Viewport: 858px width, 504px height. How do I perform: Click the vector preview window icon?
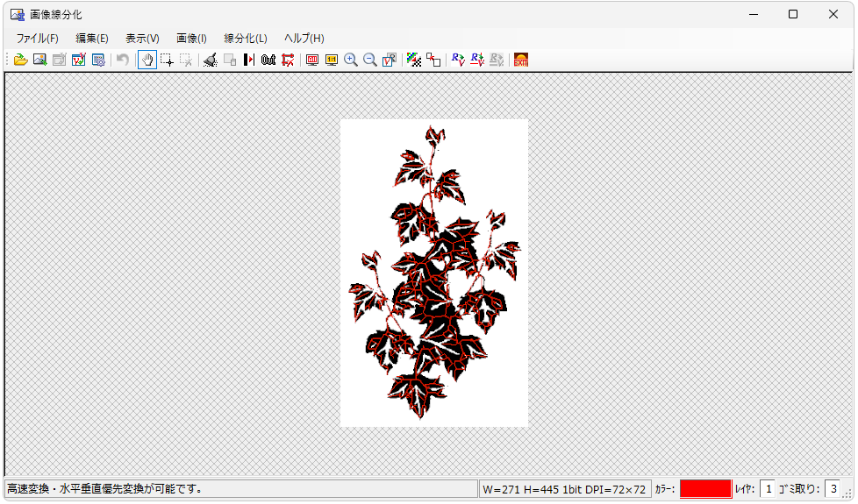pos(390,60)
